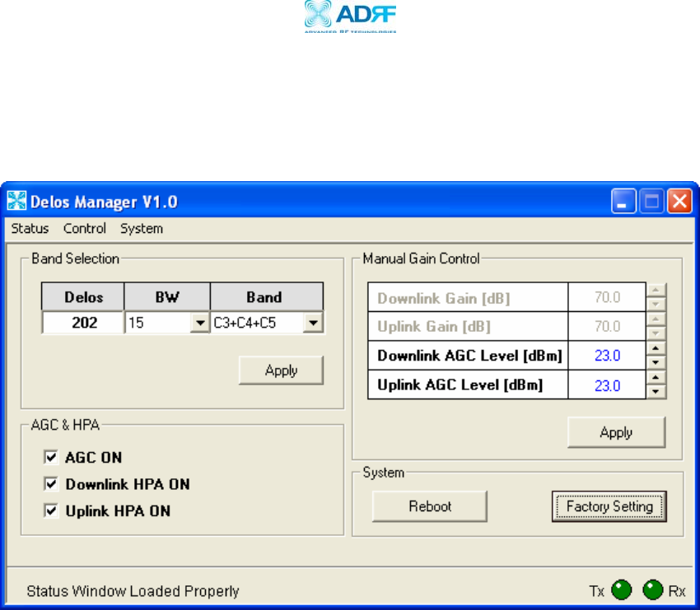Viewport: 700px width, 610px height.
Task: Click the Uplink AGC Level value 23.0
Action: point(607,385)
